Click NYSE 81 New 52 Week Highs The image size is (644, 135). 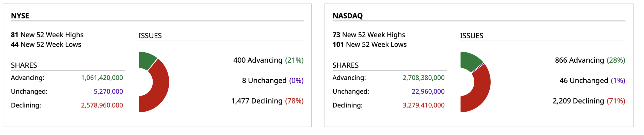[x=47, y=35]
